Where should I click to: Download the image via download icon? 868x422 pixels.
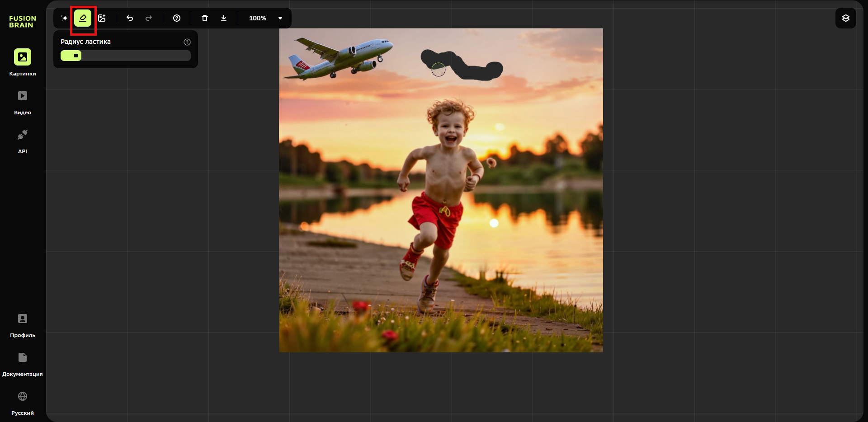coord(224,18)
